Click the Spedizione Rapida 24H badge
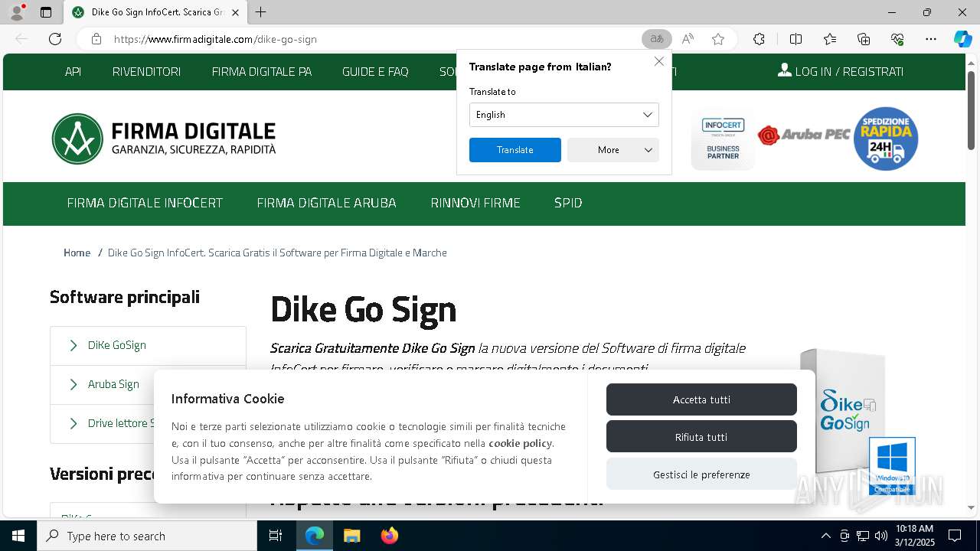Viewport: 980px width, 551px height. click(x=886, y=139)
